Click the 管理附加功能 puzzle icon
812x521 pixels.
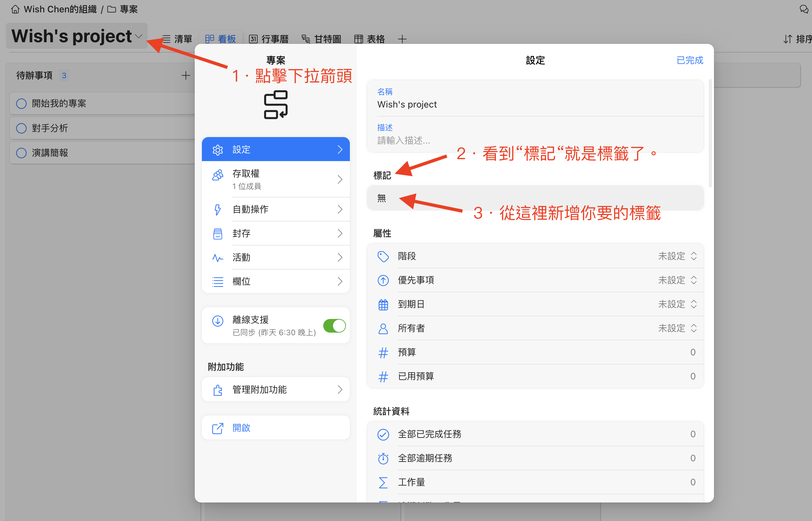pyautogui.click(x=218, y=390)
